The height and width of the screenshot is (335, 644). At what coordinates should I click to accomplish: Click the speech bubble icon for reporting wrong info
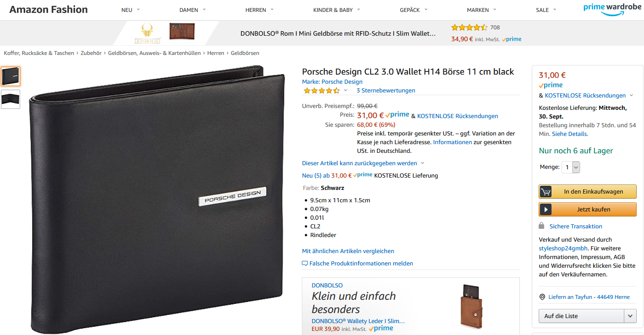(x=305, y=264)
